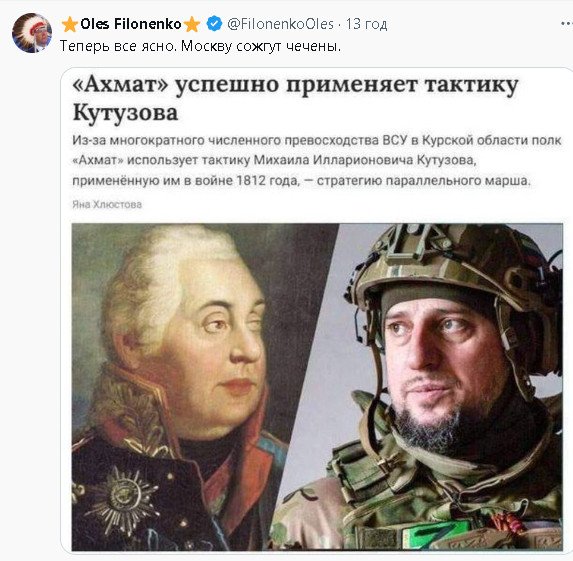
Task: Click the word "Кутузова" in the headline
Action: [125, 113]
